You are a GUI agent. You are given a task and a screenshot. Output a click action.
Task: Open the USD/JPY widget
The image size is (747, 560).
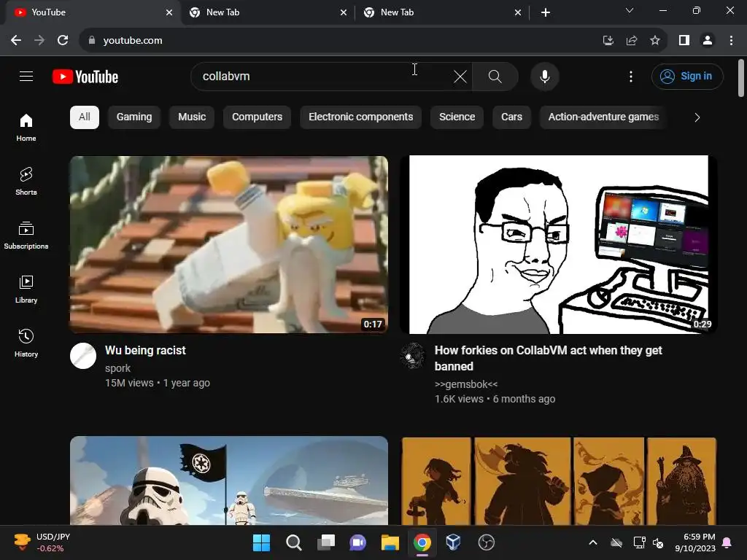tap(42, 542)
